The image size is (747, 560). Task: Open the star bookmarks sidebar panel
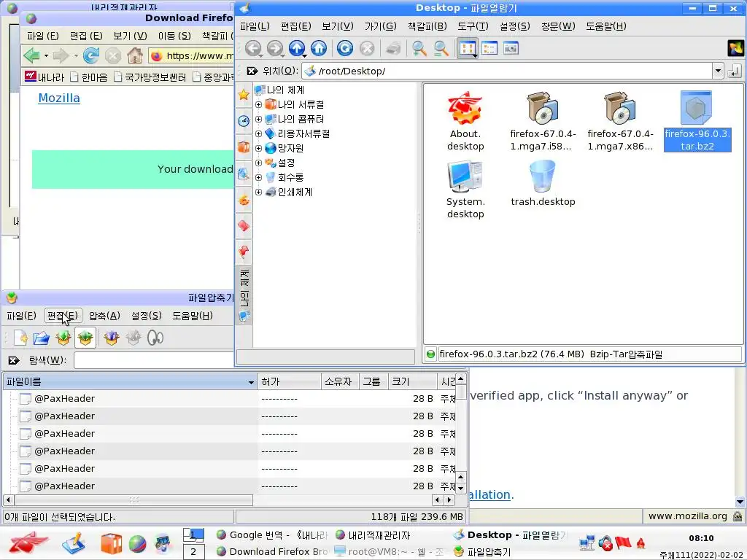[x=244, y=94]
